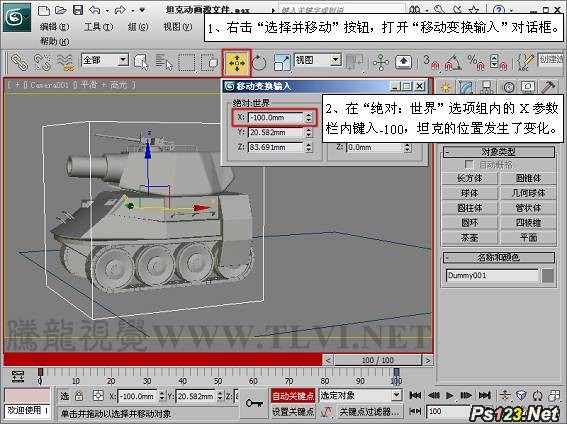Switch to the Hierarchy panel tab
Screen dimensions: 567x424
coord(487,87)
